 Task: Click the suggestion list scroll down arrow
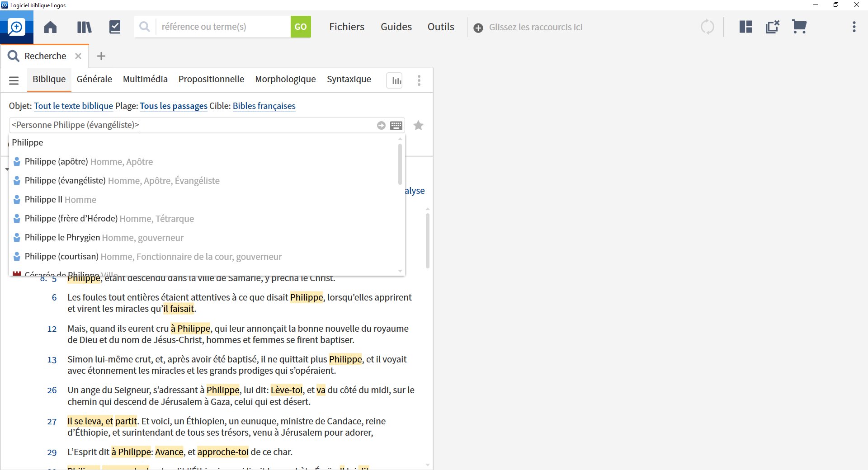(x=400, y=271)
